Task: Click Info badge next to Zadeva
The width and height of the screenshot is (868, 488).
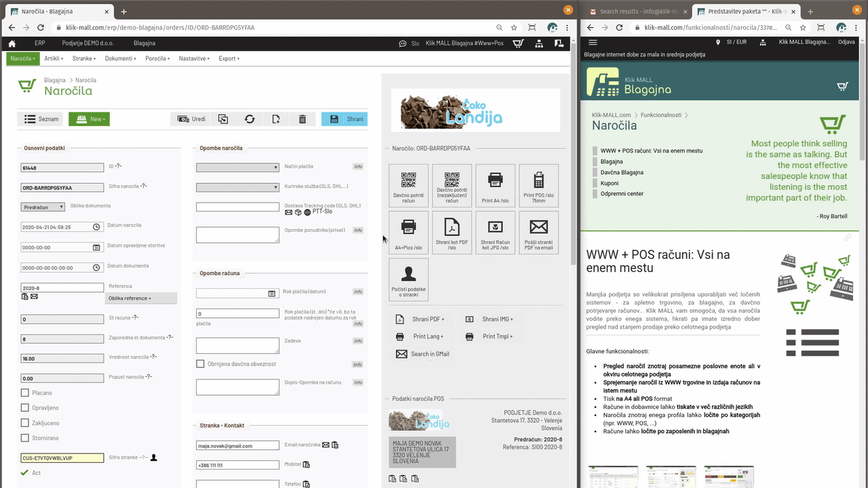Action: [x=358, y=341]
